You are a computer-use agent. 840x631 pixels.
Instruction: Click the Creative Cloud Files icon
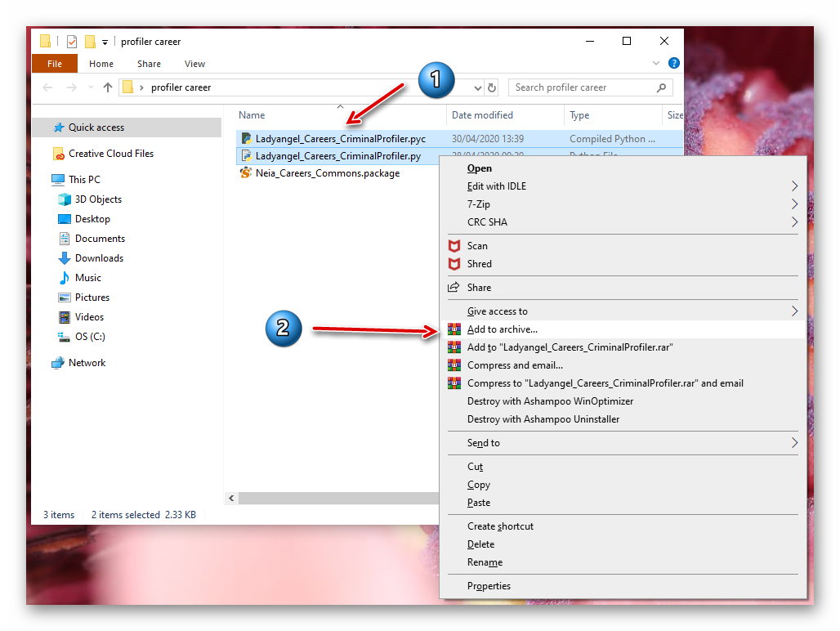(x=58, y=154)
